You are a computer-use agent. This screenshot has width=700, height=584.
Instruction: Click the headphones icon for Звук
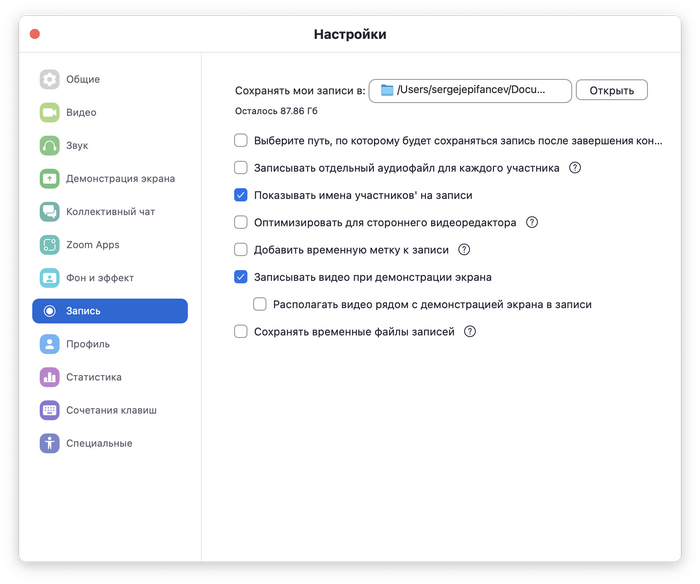[x=50, y=146]
